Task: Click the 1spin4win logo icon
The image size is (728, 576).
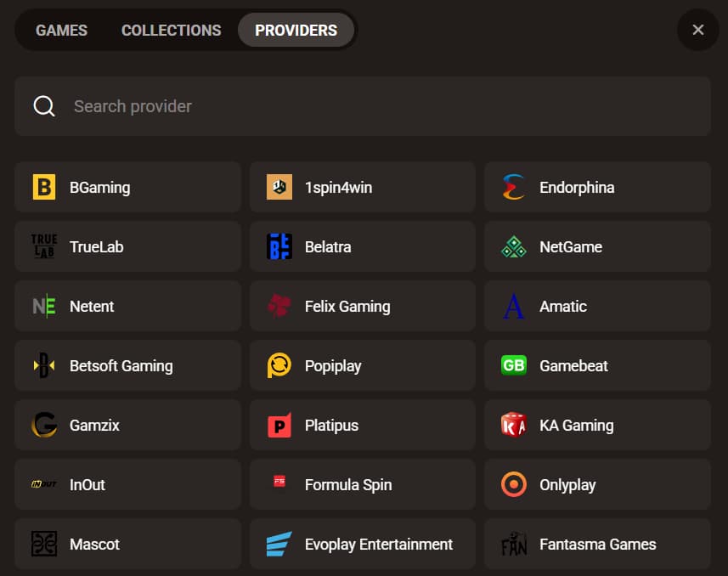Action: (279, 187)
